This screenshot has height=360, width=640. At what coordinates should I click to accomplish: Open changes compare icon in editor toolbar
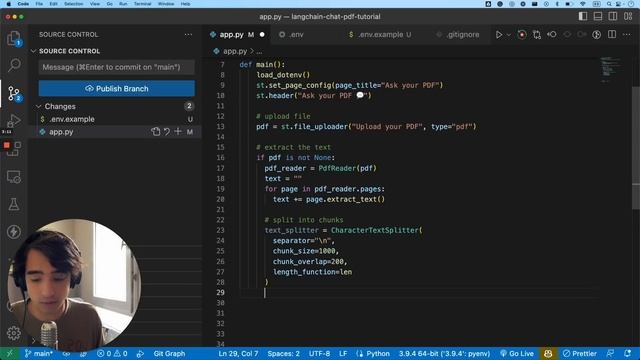coord(537,35)
